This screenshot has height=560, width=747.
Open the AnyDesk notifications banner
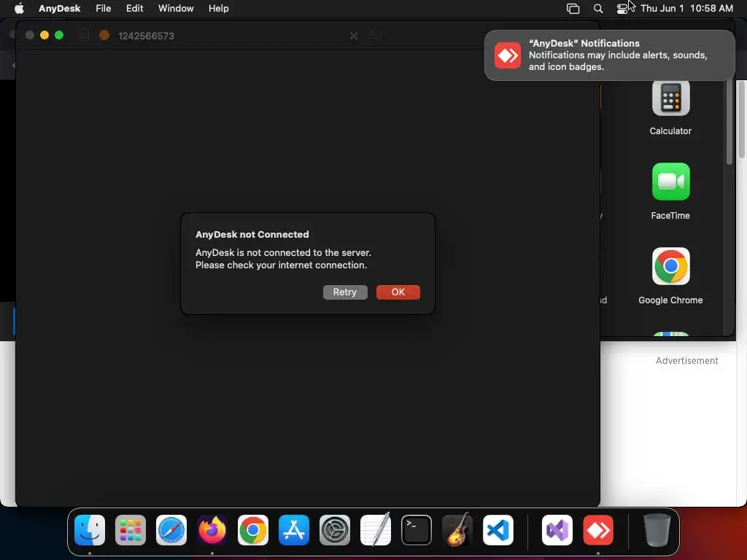click(x=609, y=55)
